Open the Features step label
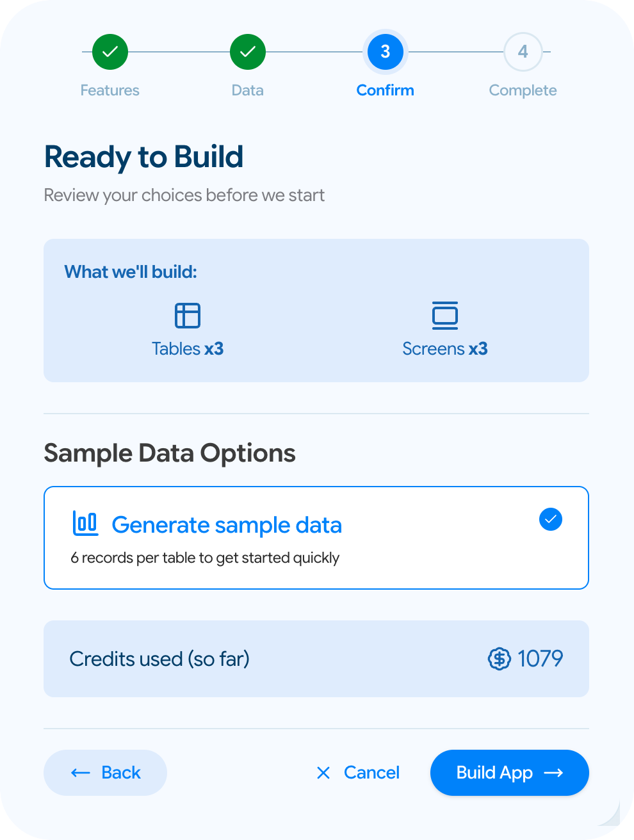This screenshot has width=634, height=840. coord(110,90)
